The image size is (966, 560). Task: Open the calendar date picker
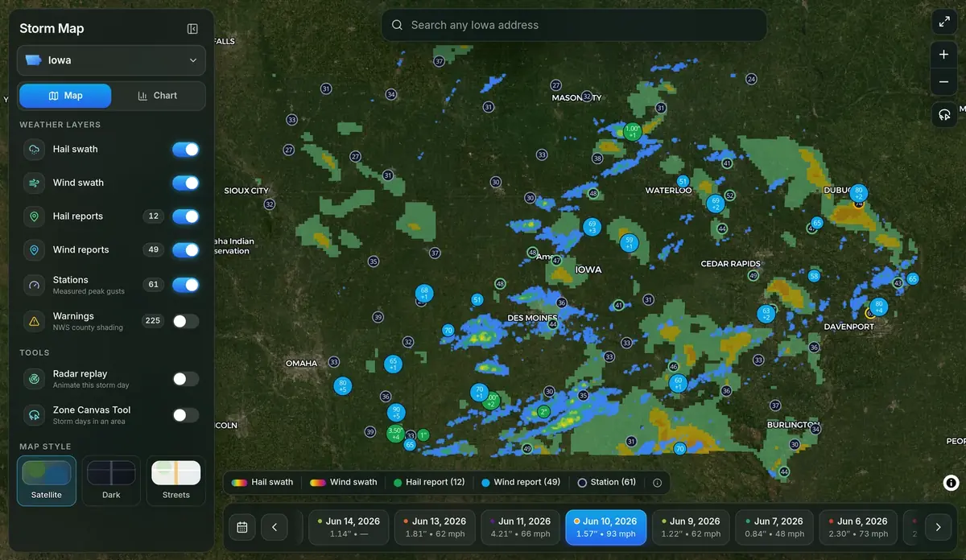(242, 528)
